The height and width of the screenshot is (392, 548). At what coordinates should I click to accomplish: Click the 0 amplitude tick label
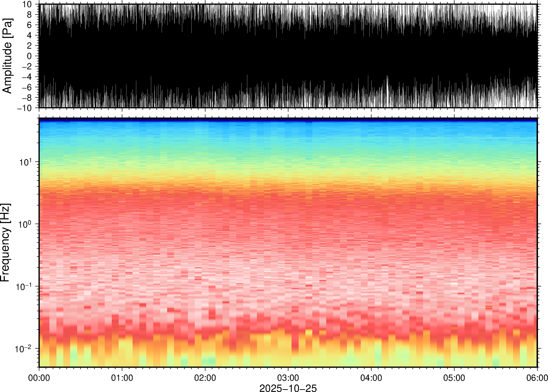point(30,56)
